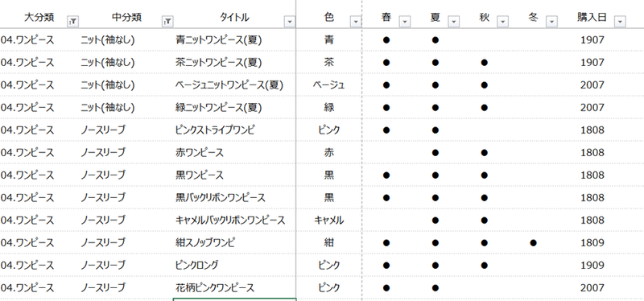Open the 秋 column filter dropdown

click(x=502, y=22)
